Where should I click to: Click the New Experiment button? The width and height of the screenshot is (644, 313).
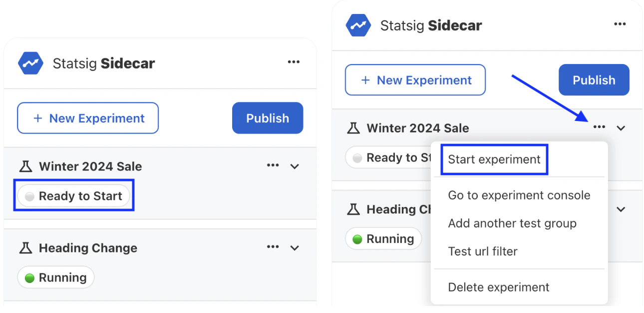(87, 118)
